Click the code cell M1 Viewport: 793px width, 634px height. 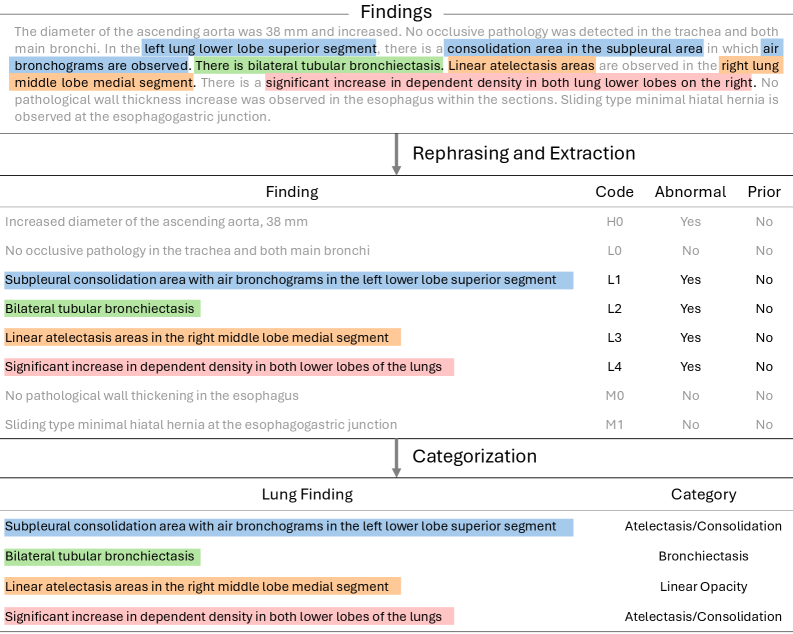(614, 425)
